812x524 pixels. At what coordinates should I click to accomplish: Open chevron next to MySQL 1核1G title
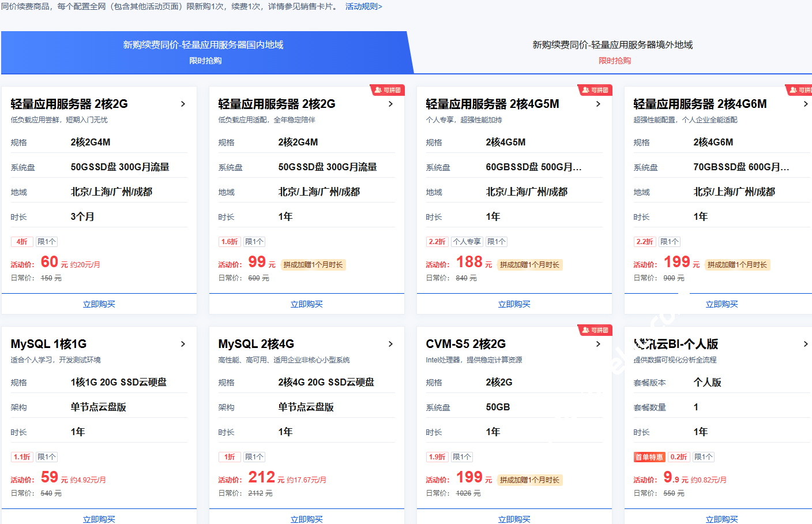(x=183, y=344)
